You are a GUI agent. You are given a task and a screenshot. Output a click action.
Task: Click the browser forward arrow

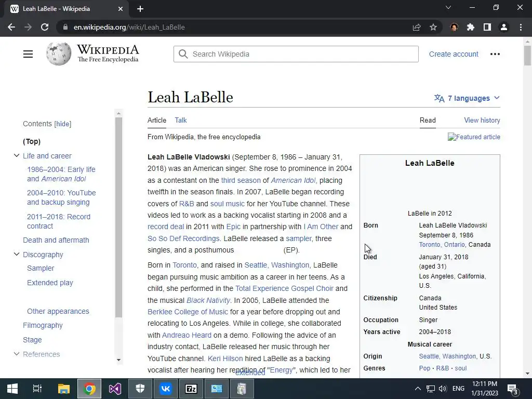pos(28,27)
